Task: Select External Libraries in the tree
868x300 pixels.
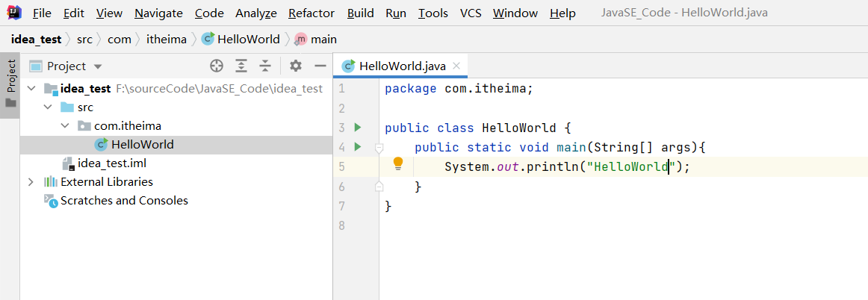Action: click(107, 181)
